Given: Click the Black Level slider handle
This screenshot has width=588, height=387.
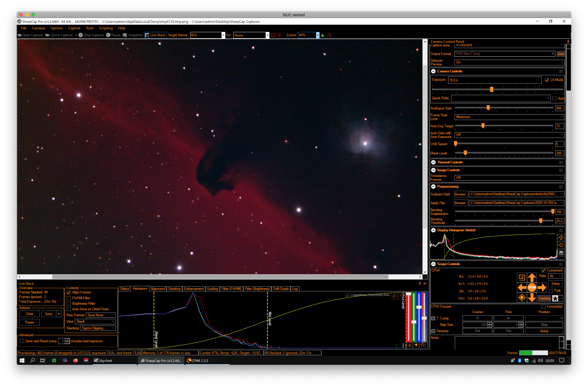Looking at the screenshot, I should (x=465, y=153).
